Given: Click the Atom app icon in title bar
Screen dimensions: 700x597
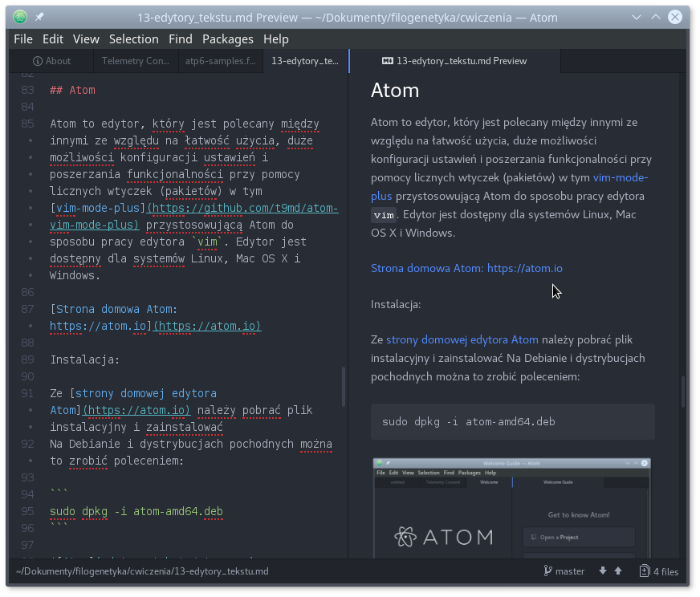Looking at the screenshot, I should [x=20, y=16].
